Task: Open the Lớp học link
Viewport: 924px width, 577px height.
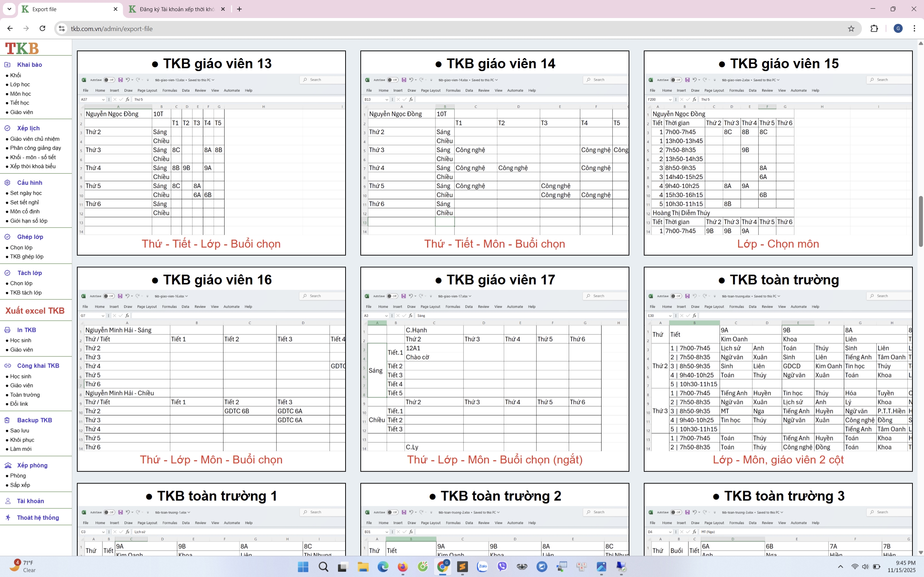Action: (x=20, y=84)
